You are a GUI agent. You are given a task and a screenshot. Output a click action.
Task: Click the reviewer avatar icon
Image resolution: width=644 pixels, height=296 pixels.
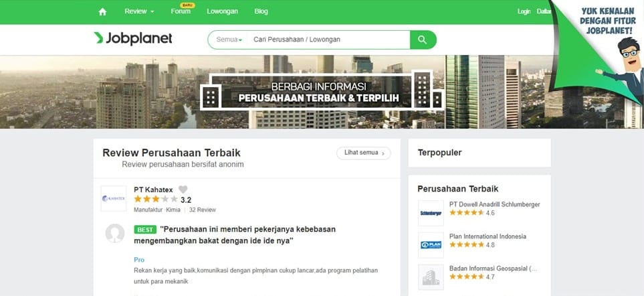pos(115,234)
